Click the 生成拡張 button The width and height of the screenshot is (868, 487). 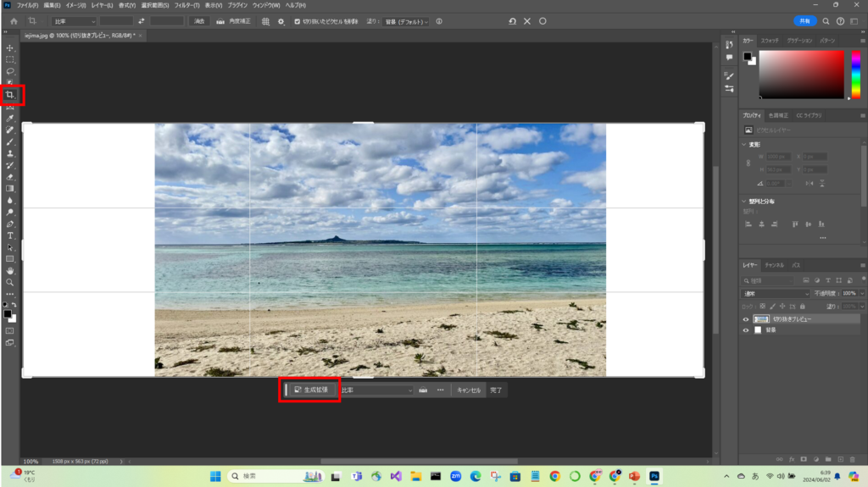[311, 390]
